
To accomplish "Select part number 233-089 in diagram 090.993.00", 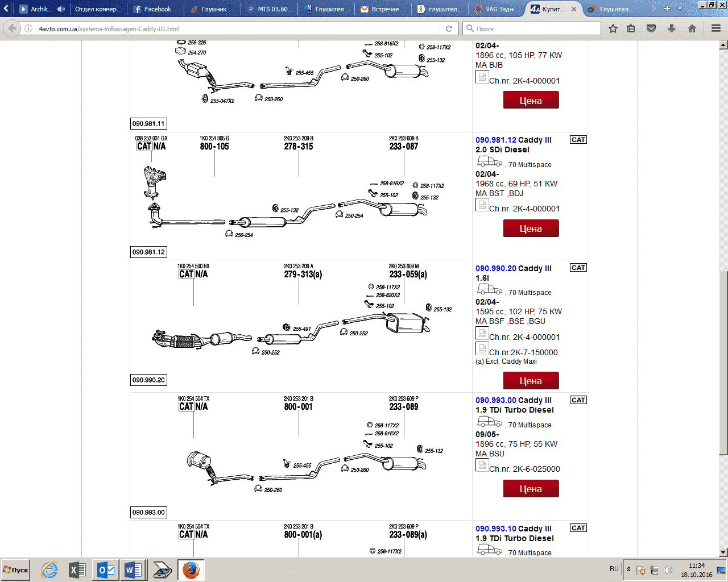I will tap(404, 407).
